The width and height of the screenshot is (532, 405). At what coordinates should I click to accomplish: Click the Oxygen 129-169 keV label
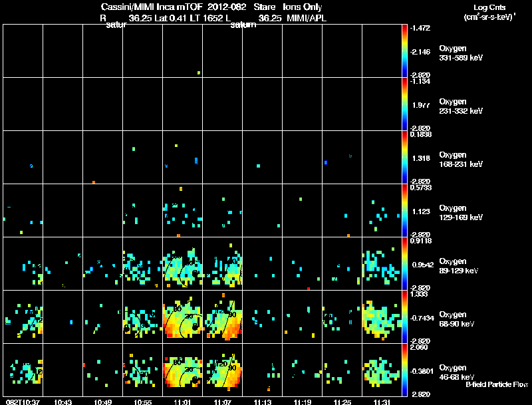click(461, 213)
